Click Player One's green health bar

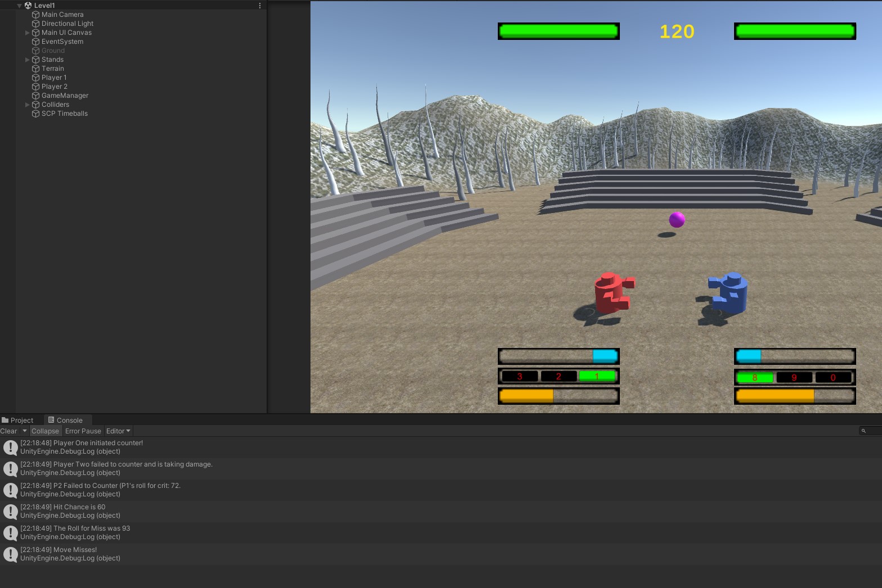(x=558, y=31)
